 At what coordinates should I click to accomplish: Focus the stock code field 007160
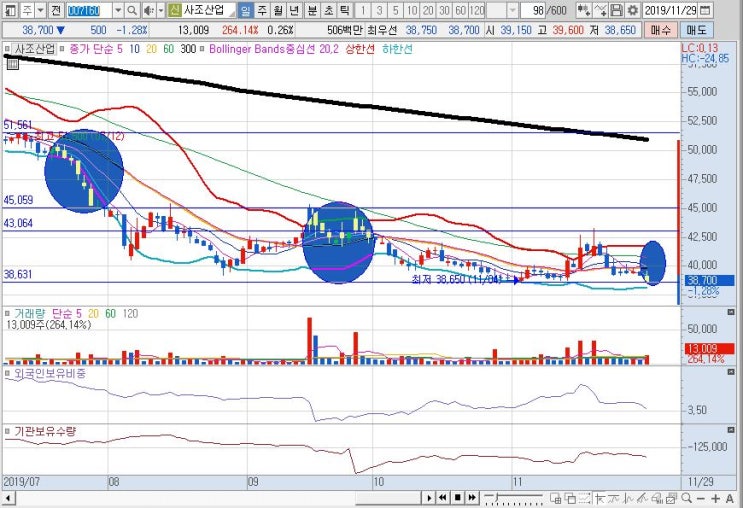[89, 10]
